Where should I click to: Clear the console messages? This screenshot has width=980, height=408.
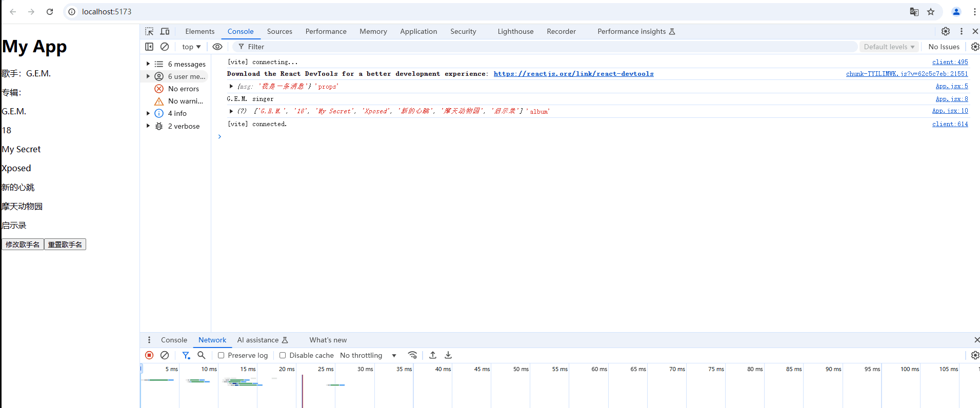click(x=165, y=47)
